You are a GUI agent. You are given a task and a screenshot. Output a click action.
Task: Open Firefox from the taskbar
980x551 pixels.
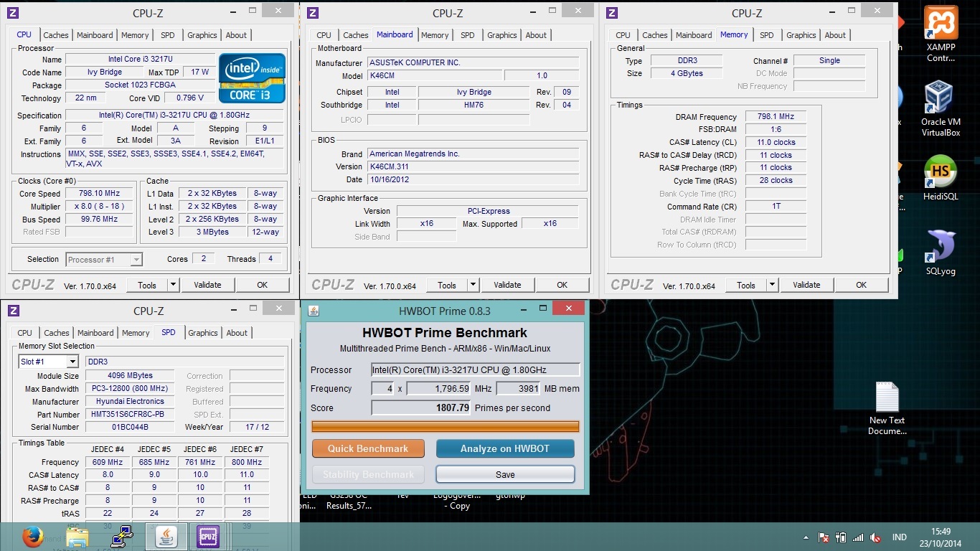32,537
